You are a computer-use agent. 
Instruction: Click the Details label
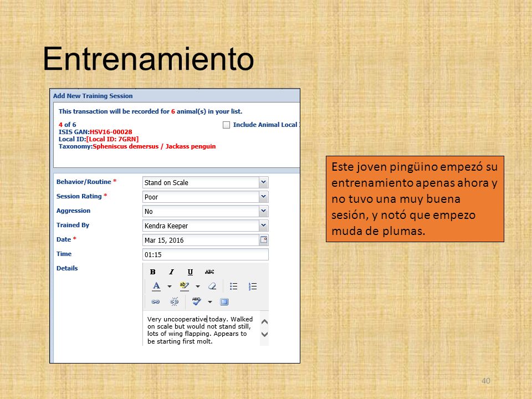click(67, 268)
